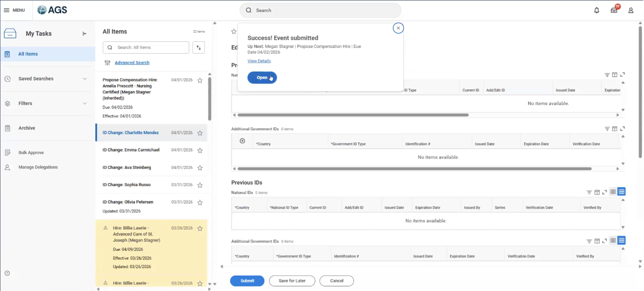This screenshot has width=644, height=291.
Task: Collapse the My Tasks side panel
Action: (84, 34)
